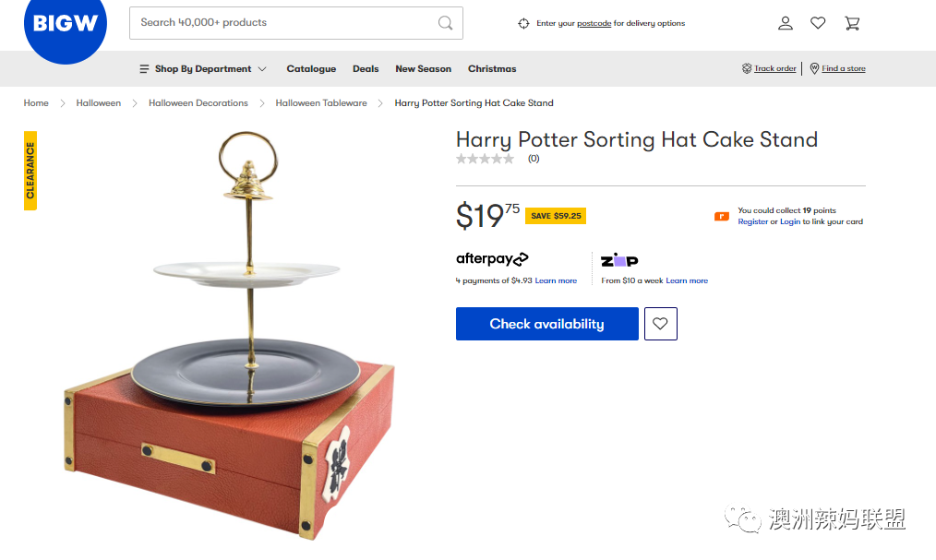Screen dimensions: 936x560
Task: Go to Halloween Tableware breadcrumb
Action: [x=321, y=103]
